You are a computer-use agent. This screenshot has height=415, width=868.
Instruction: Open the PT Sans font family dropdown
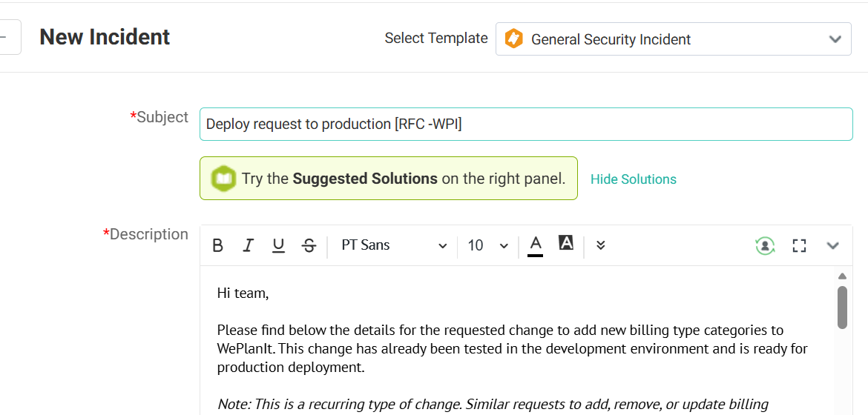[x=393, y=246]
